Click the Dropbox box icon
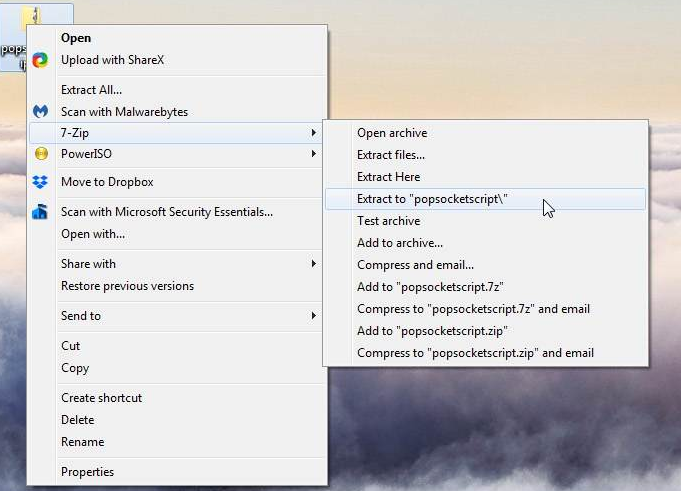Image resolution: width=681 pixels, height=491 pixels. click(x=40, y=182)
